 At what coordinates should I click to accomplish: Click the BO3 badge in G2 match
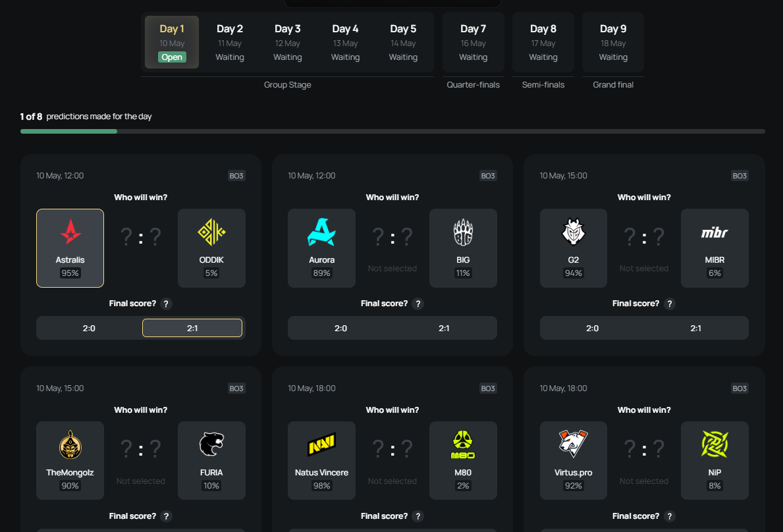click(x=740, y=176)
